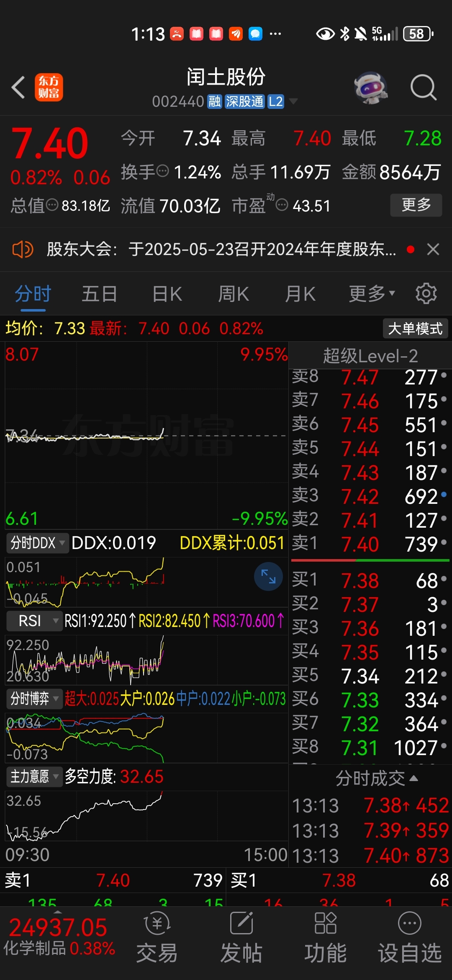The image size is (452, 980).
Task: Tap 更多 button for more quotes
Action: [x=416, y=205]
